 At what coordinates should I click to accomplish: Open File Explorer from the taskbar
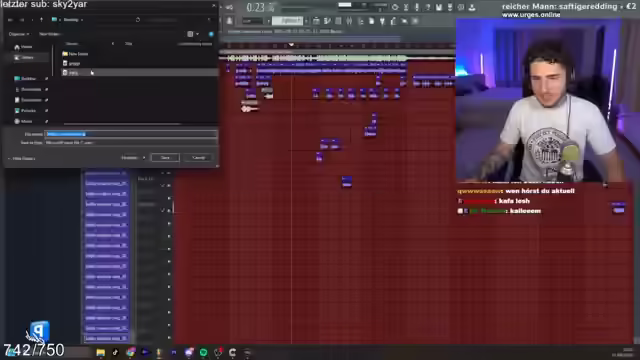(x=100, y=352)
